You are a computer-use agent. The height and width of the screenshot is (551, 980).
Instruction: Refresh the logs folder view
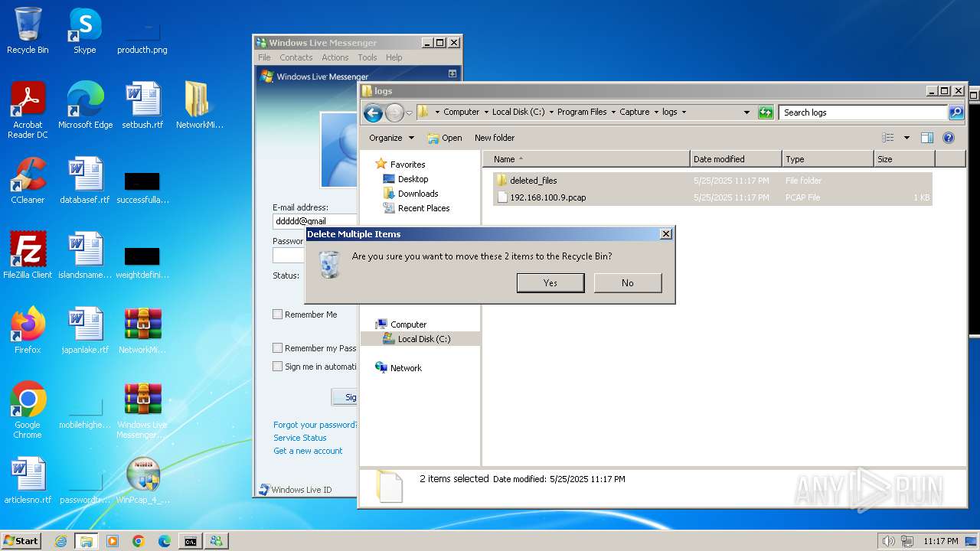click(x=766, y=112)
